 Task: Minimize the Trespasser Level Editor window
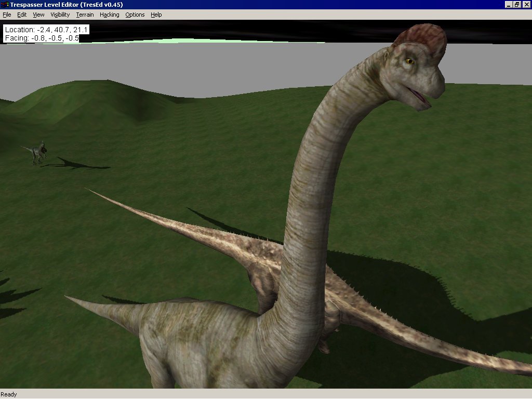click(x=509, y=4)
